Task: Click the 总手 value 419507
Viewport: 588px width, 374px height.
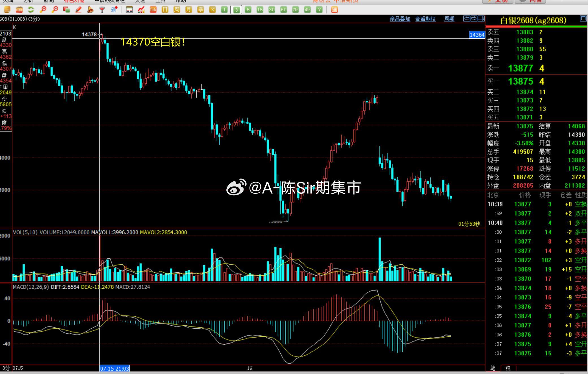Action: pyautogui.click(x=523, y=152)
